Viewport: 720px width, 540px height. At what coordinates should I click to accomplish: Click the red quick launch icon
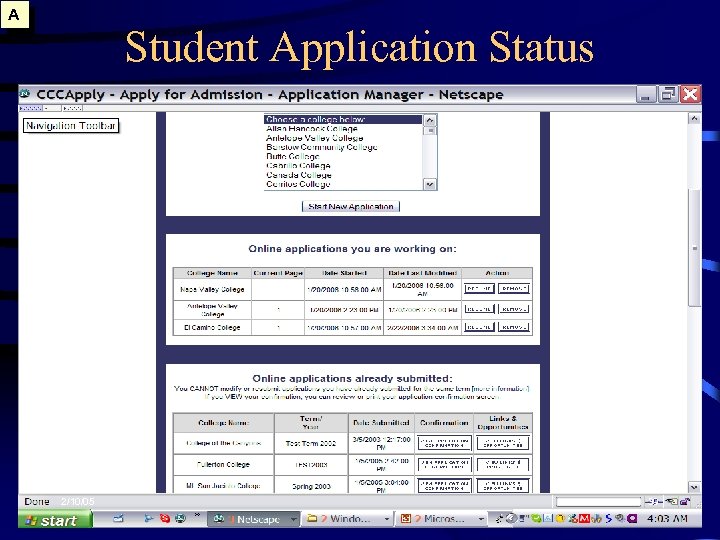coord(164,519)
